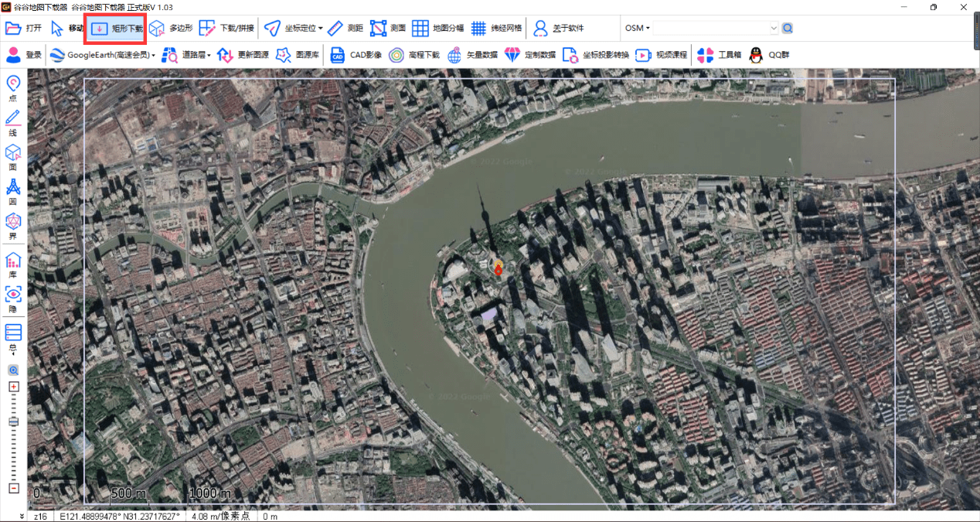Open the 打开 file menu item

(24, 29)
